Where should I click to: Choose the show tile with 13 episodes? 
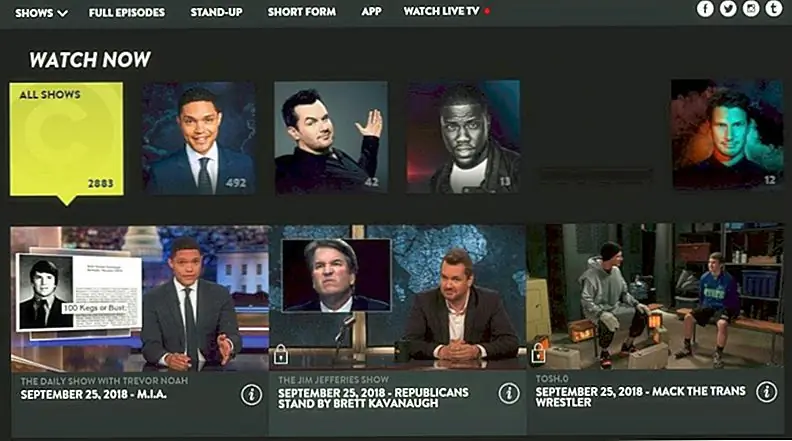coord(463,136)
